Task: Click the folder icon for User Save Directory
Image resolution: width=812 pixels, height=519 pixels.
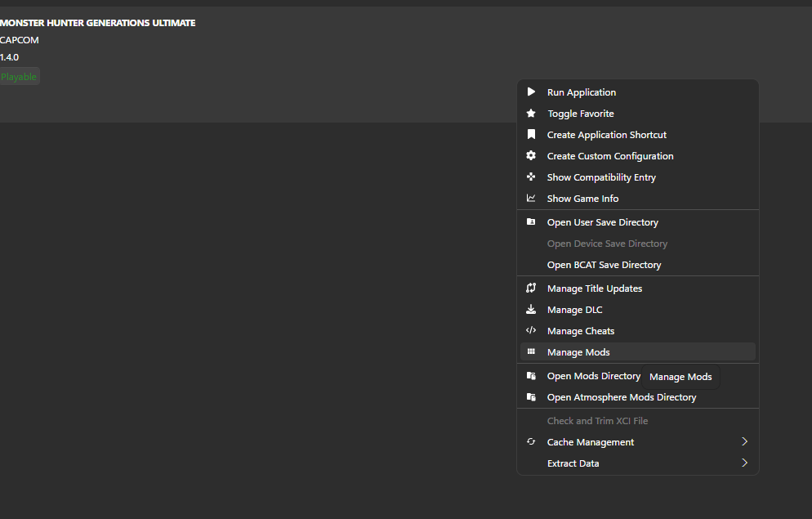Action: tap(531, 221)
